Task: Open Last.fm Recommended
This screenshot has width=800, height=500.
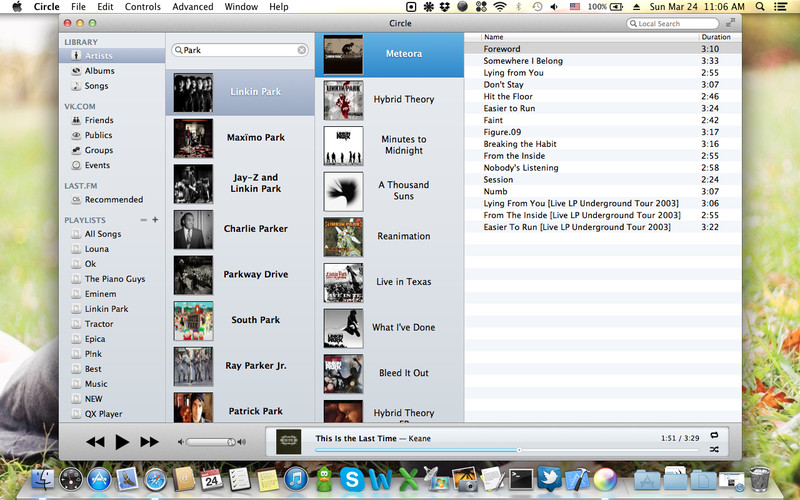Action: click(x=112, y=199)
